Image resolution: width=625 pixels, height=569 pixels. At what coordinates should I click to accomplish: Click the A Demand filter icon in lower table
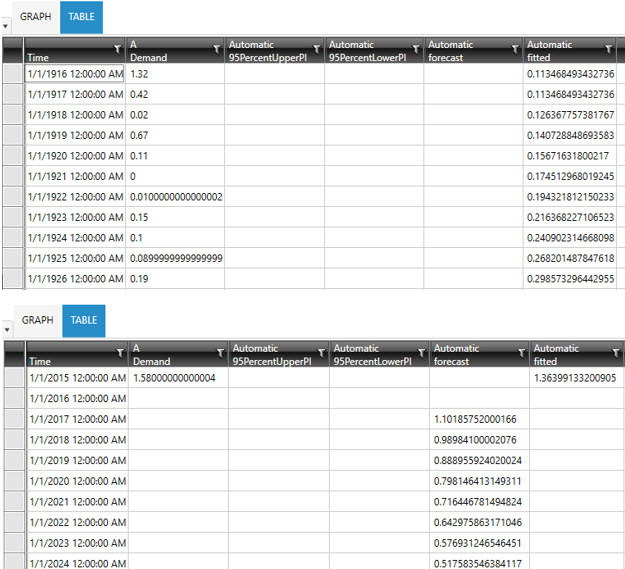click(x=220, y=351)
